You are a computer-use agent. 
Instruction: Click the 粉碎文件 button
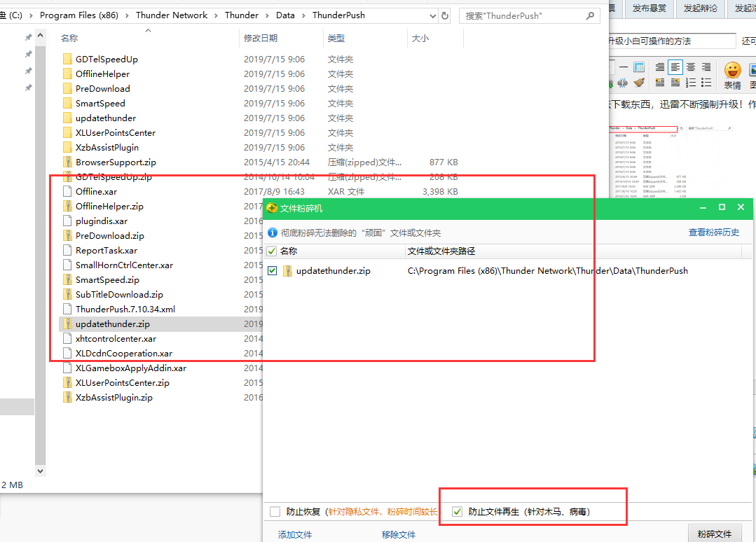[x=714, y=534]
